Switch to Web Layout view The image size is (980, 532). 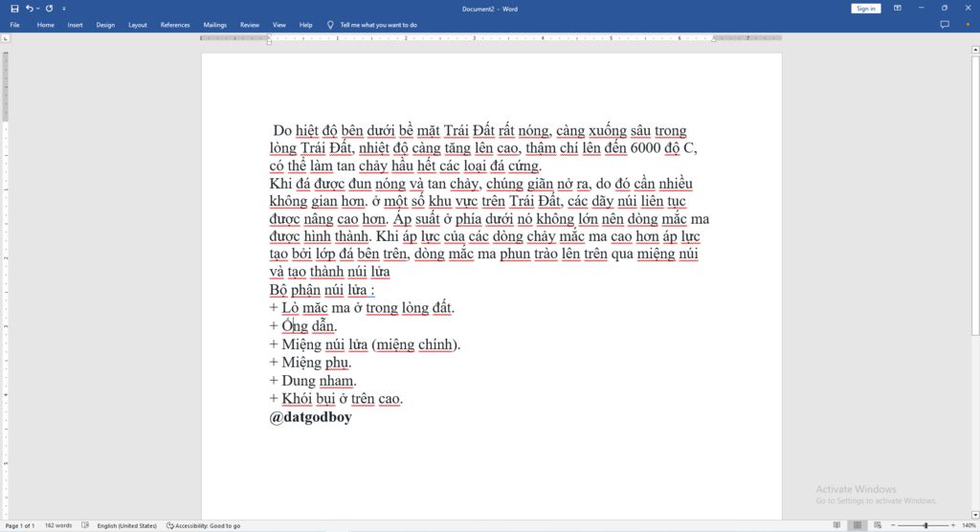(879, 525)
